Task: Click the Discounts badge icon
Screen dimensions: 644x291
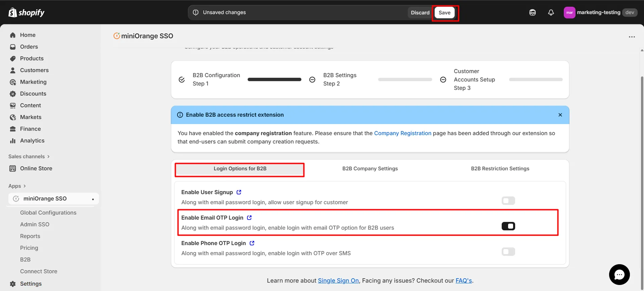Action: point(13,94)
